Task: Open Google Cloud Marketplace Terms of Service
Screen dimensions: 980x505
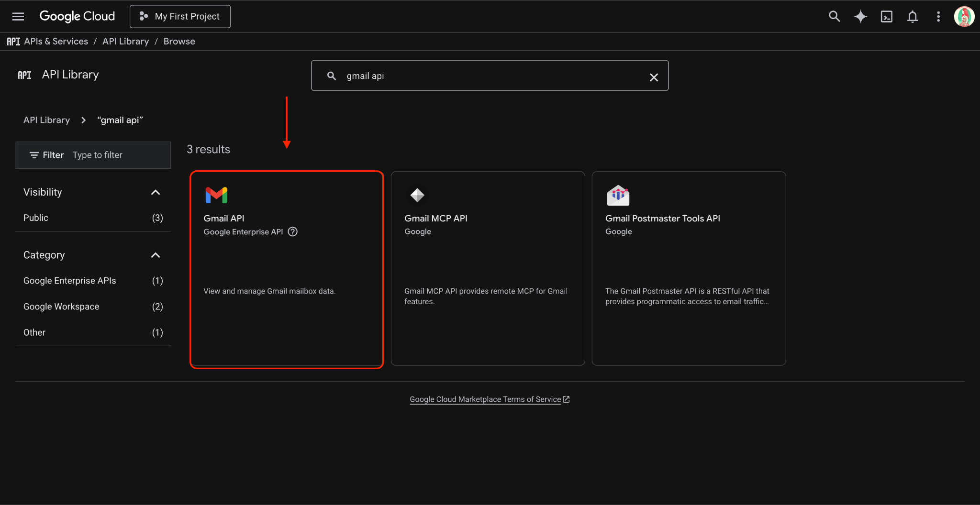Action: (485, 399)
